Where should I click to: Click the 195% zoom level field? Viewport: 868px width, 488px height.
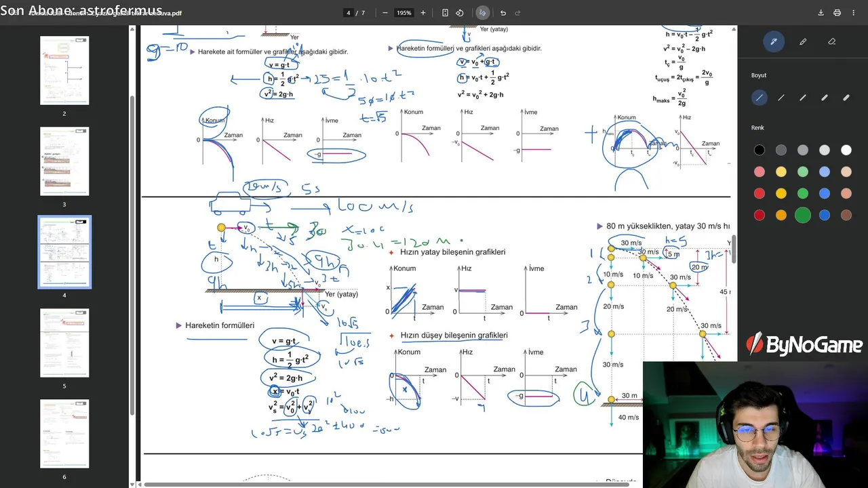404,13
